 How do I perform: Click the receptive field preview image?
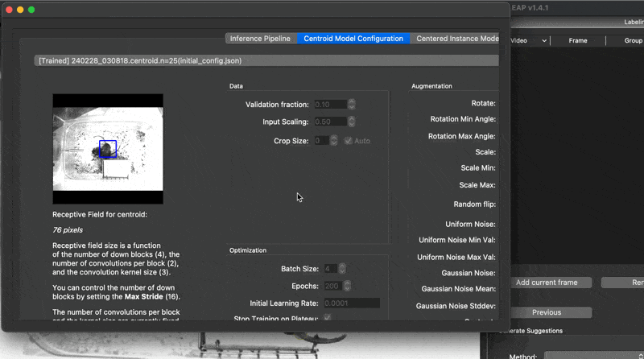(x=108, y=149)
